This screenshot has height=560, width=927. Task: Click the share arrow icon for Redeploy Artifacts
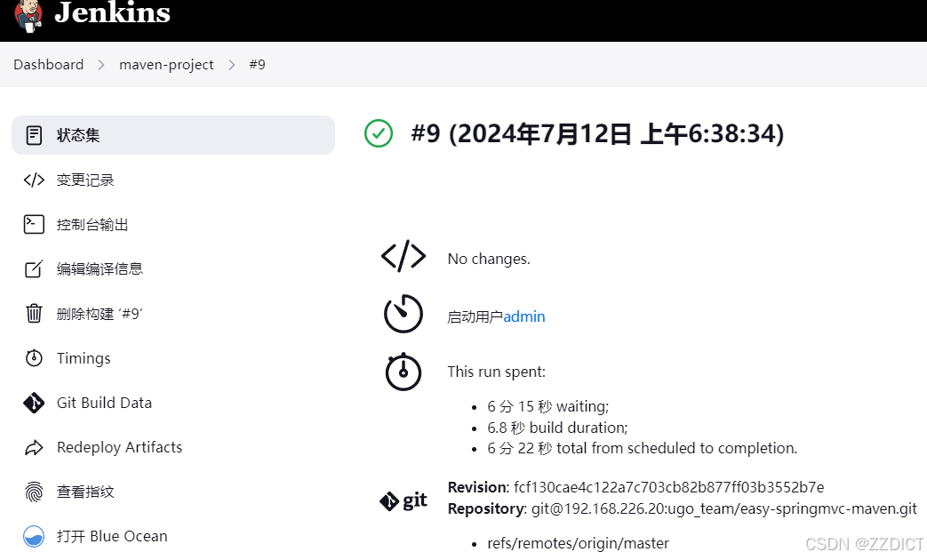tap(35, 448)
